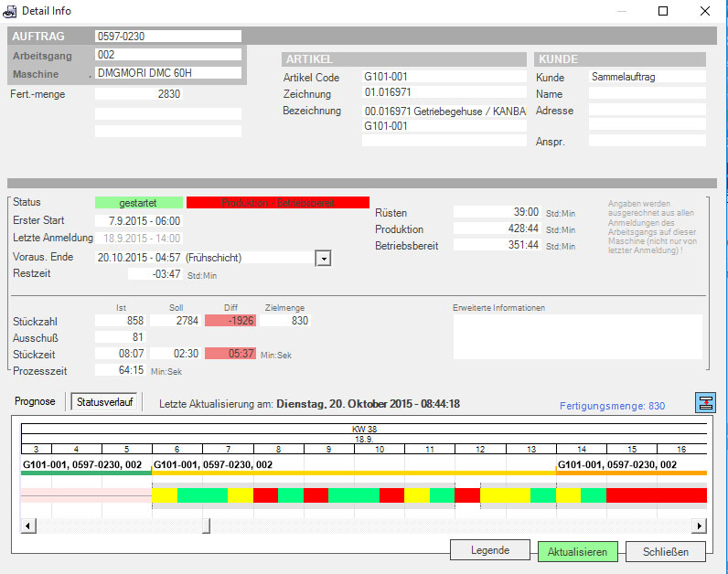The image size is (728, 574).
Task: Click the wide yellow block under hour 13
Action: click(505, 495)
